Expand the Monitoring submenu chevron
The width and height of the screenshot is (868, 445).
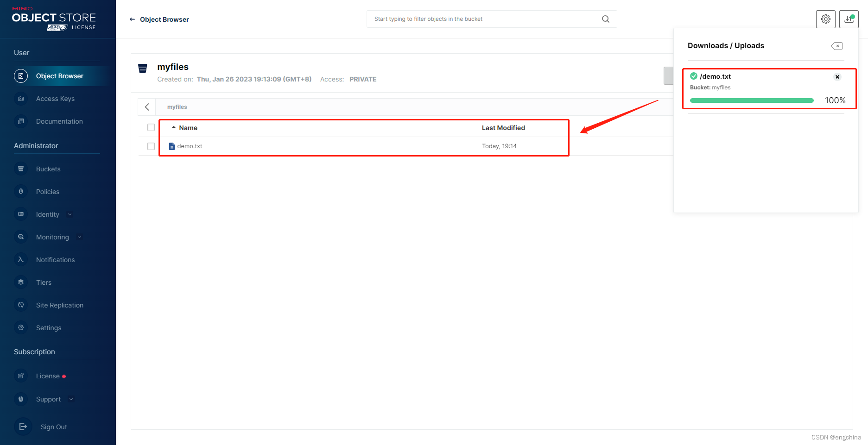79,237
